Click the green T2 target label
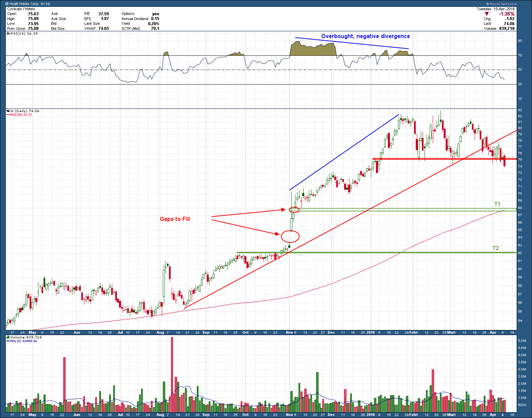 [x=496, y=248]
